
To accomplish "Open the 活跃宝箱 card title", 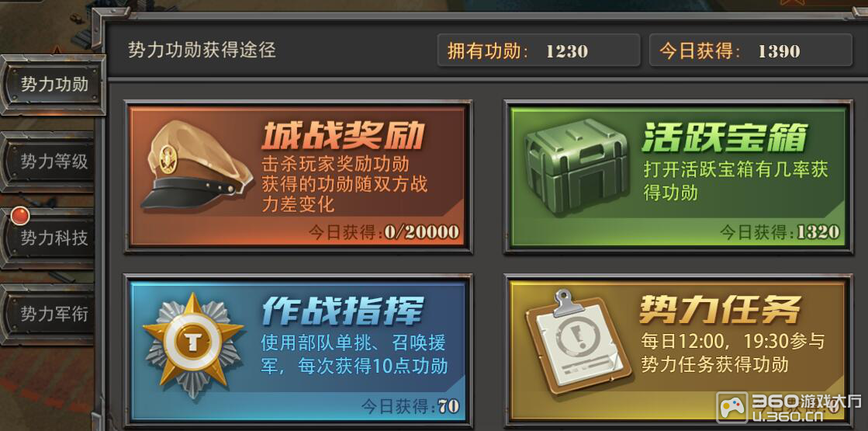I will click(724, 136).
